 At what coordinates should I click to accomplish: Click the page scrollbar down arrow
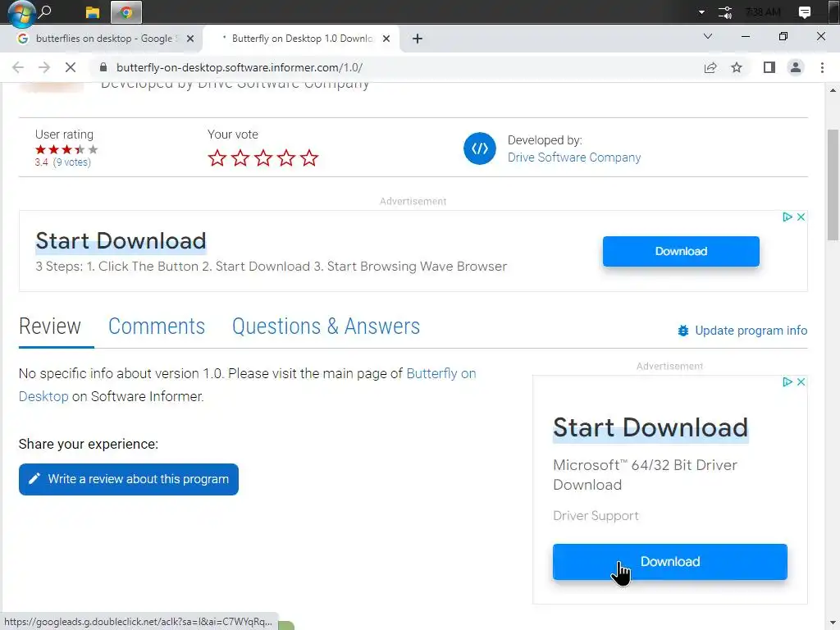point(833,623)
